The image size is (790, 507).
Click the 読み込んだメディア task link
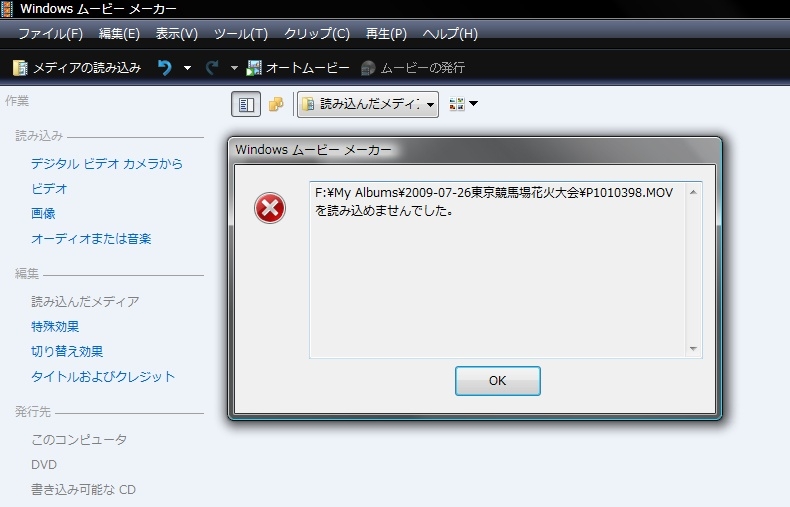pyautogui.click(x=85, y=302)
